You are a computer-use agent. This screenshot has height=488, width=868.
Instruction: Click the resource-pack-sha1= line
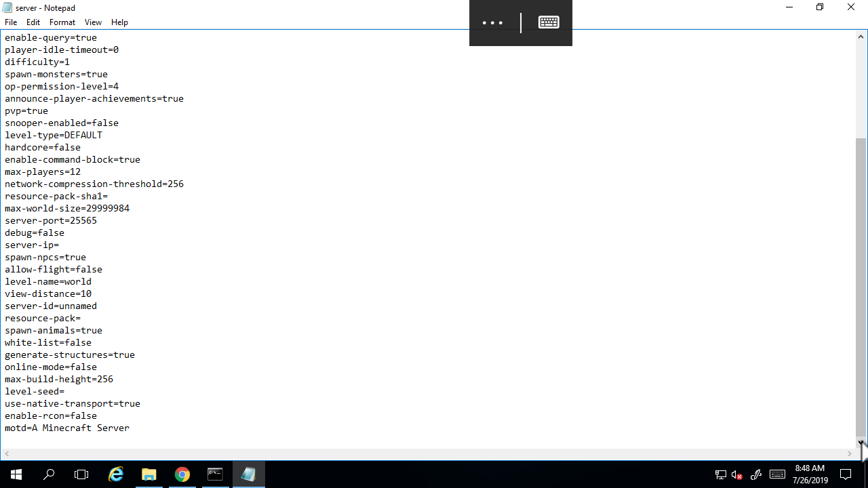[56, 197]
